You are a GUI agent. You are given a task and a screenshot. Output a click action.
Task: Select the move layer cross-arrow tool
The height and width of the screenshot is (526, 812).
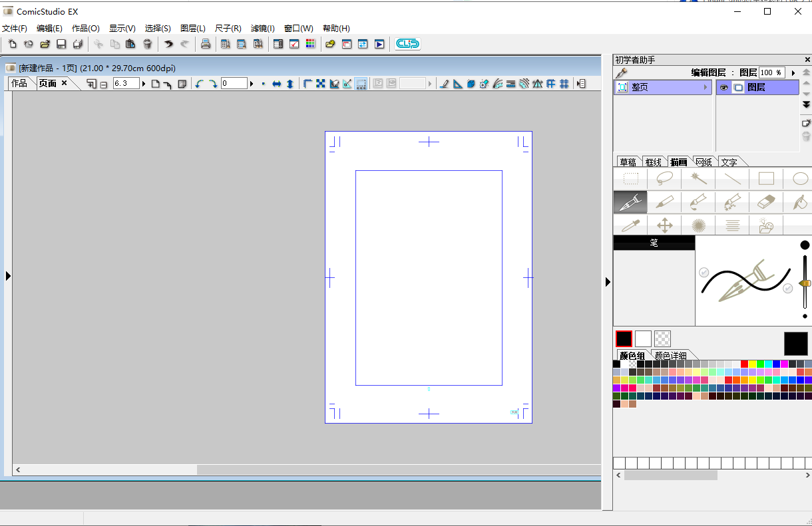[664, 225]
